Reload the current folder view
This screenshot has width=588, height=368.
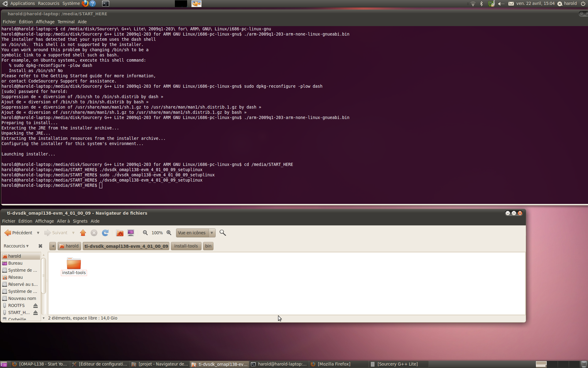105,233
